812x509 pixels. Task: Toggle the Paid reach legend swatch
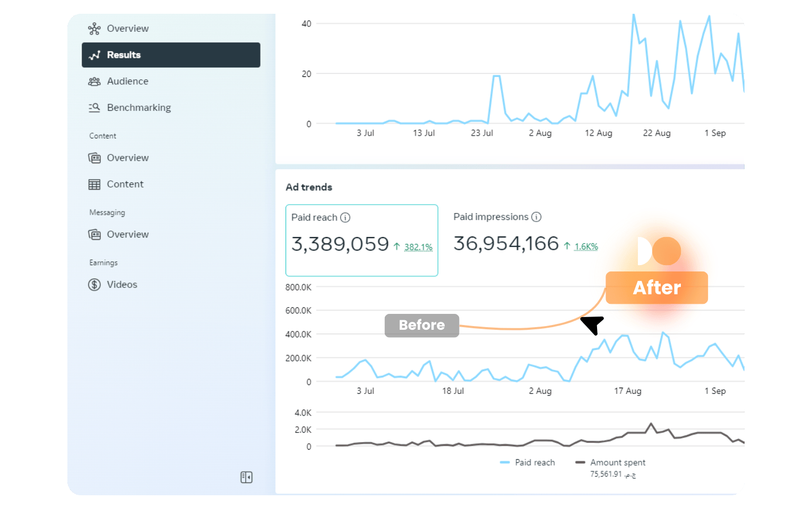point(505,462)
